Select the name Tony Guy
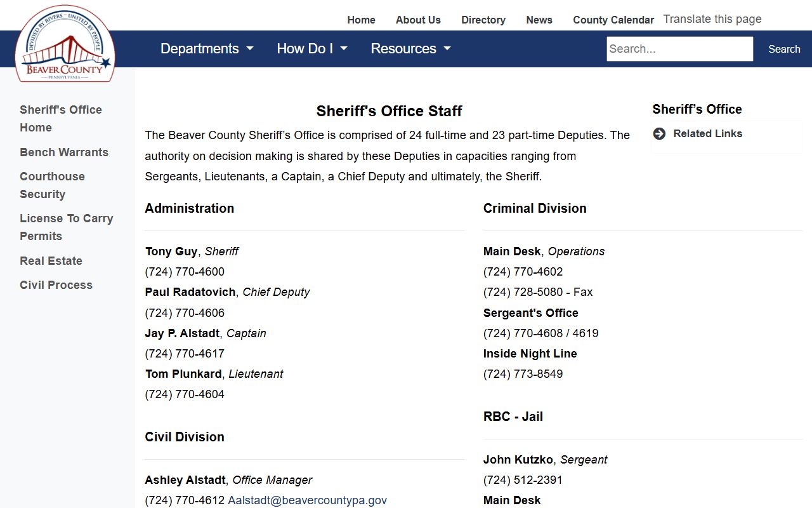 pos(171,251)
